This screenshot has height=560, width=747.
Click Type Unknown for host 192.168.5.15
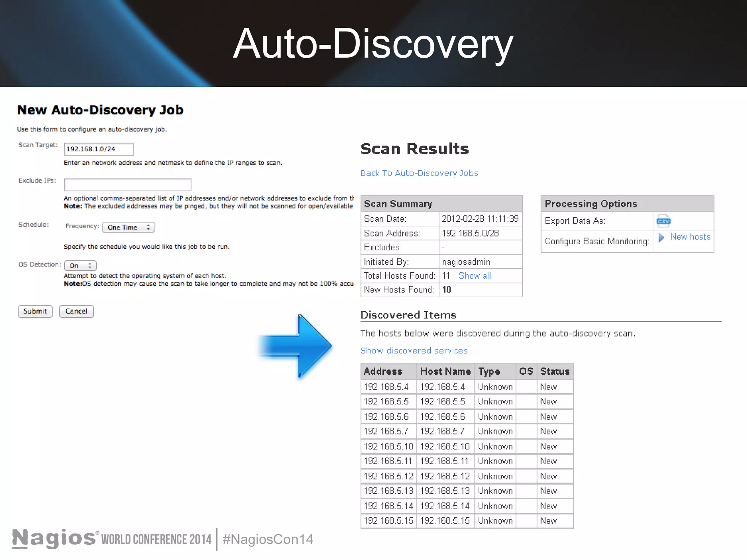coord(495,521)
